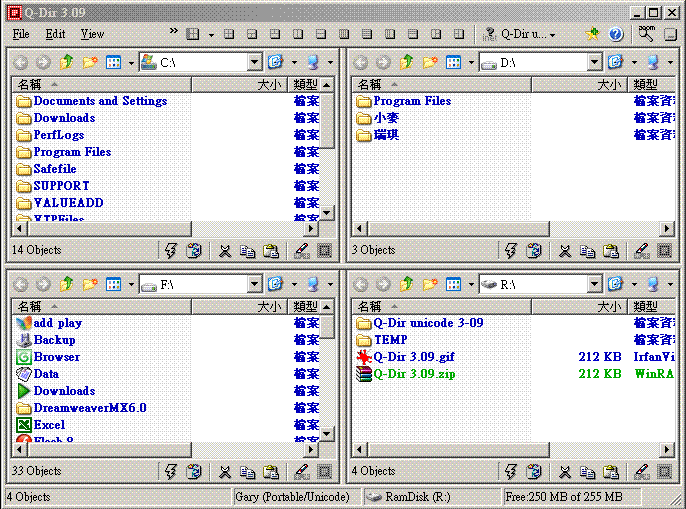Click the Forward arrow in R:\ pane
The width and height of the screenshot is (686, 509).
click(383, 284)
